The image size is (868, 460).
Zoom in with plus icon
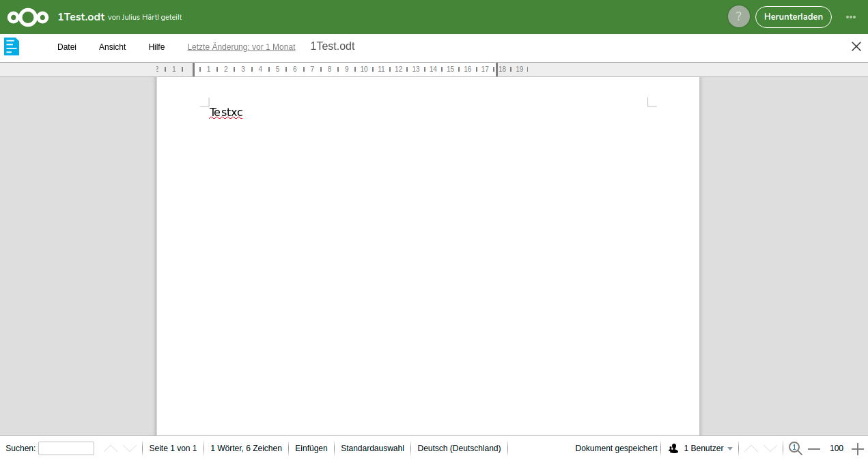tap(858, 448)
